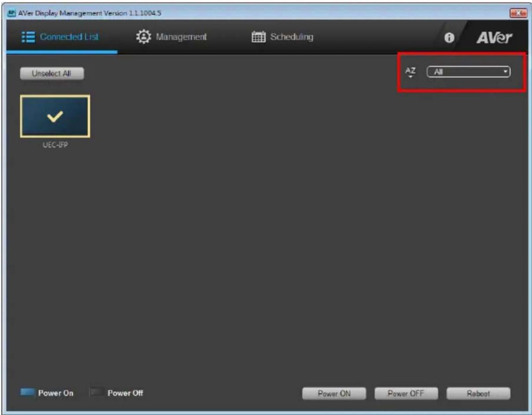Click the UEC-IFP device name label
Viewport: 532px width, 415px height.
pyautogui.click(x=55, y=145)
